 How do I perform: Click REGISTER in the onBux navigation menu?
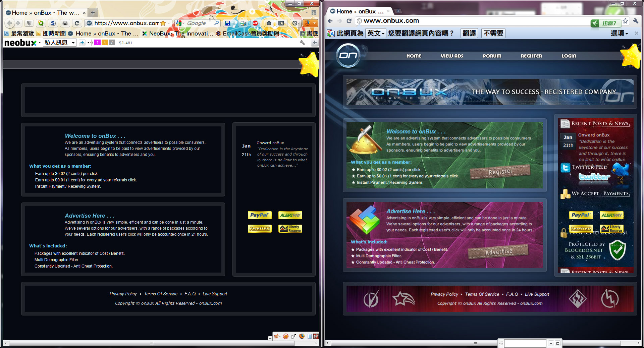coord(531,56)
